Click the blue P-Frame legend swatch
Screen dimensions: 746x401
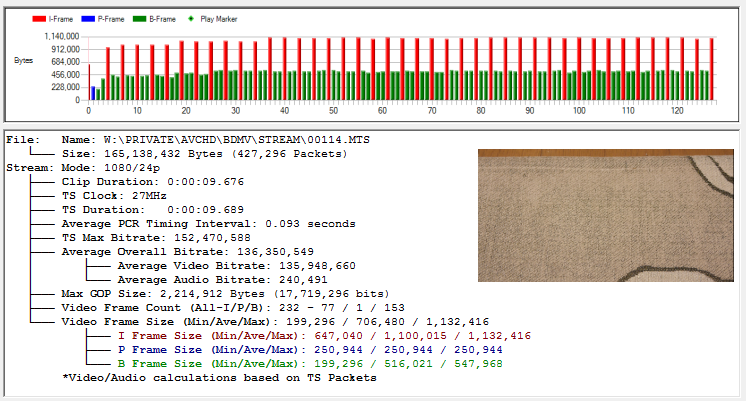tap(88, 18)
